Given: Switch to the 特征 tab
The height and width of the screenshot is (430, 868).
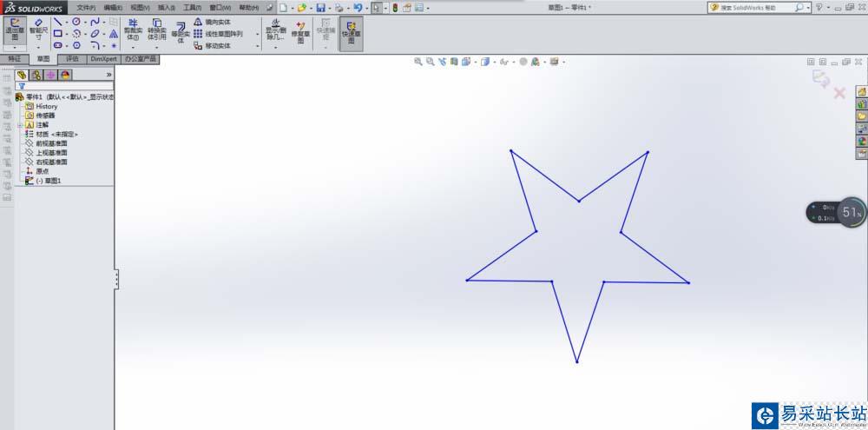Looking at the screenshot, I should pyautogui.click(x=15, y=59).
